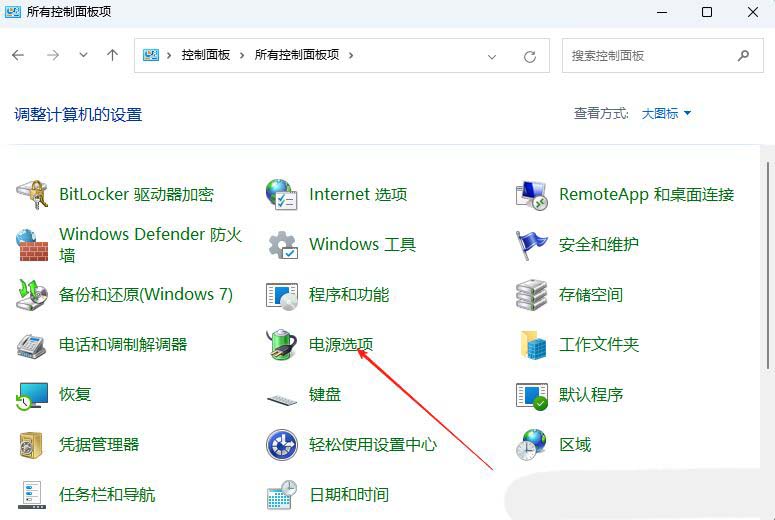Click the Windows Tools gear icon
Viewport: 775px width, 520px height.
[283, 245]
